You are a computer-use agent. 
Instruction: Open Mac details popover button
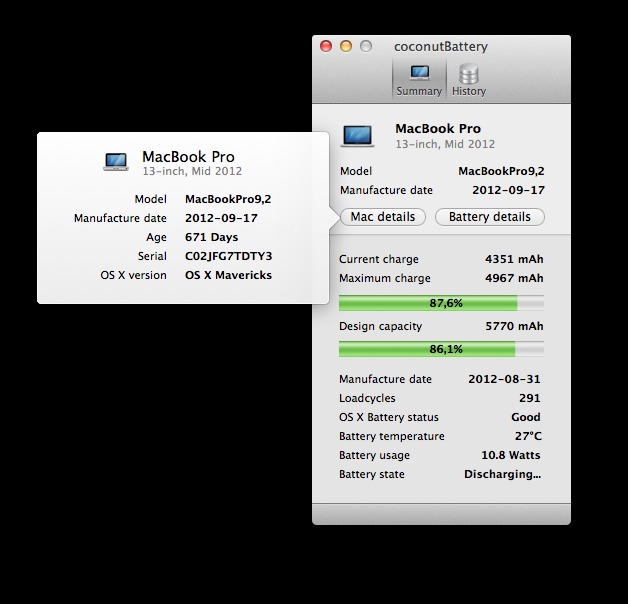(383, 217)
